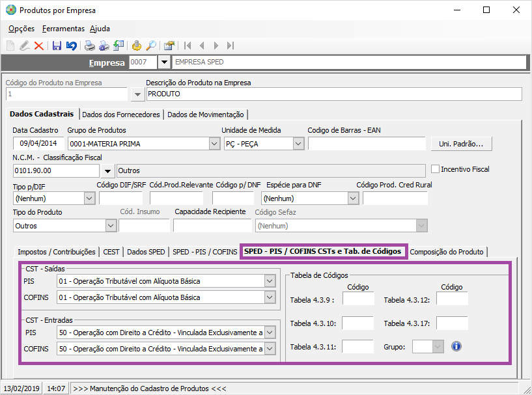
Task: Click the printer icon in the toolbar
Action: pos(90,46)
